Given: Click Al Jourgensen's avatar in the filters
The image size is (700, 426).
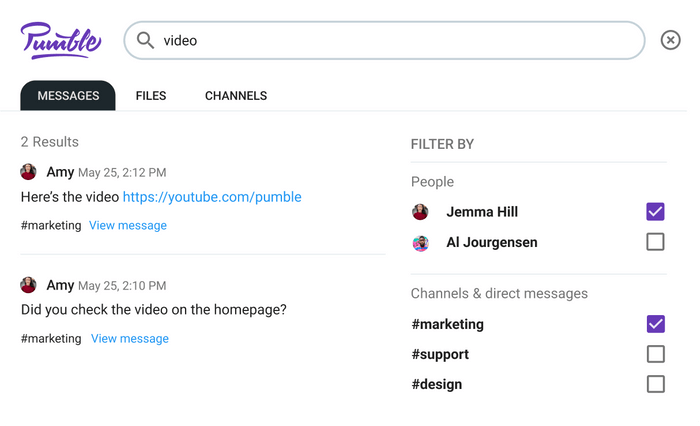Looking at the screenshot, I should tap(420, 243).
